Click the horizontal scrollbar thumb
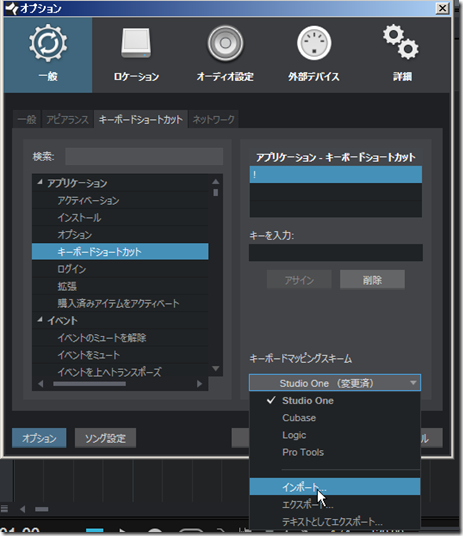463x536 pixels. click(x=89, y=384)
